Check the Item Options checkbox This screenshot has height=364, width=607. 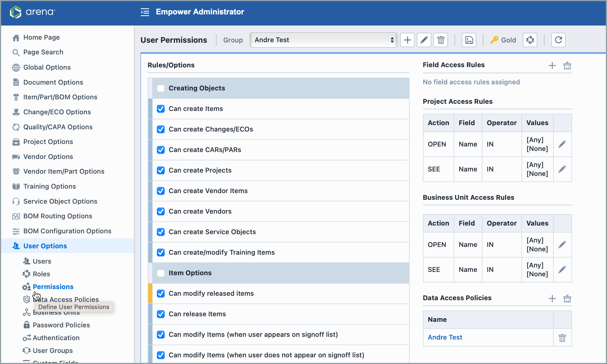161,273
